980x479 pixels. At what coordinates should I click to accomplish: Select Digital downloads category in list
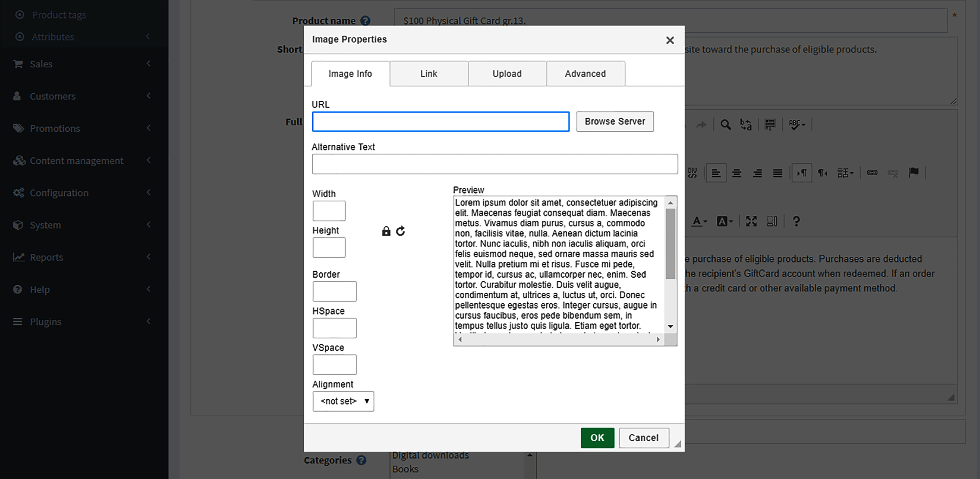(430, 455)
